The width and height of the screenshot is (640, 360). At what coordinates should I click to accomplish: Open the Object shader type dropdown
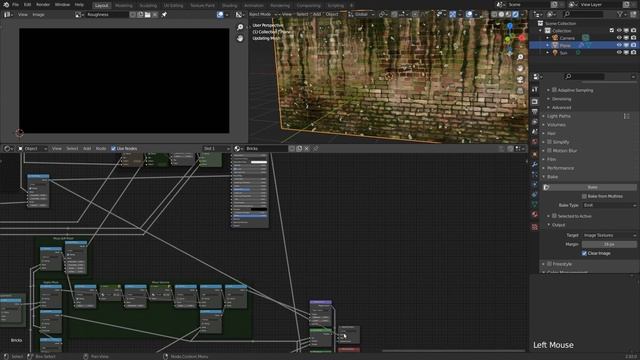tap(33, 149)
